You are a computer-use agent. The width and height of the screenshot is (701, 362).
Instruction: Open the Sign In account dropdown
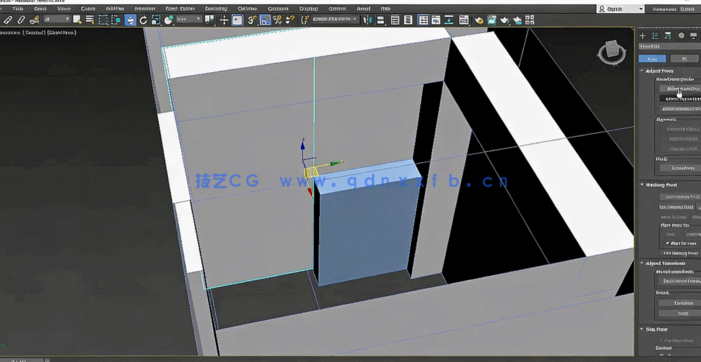[x=621, y=9]
